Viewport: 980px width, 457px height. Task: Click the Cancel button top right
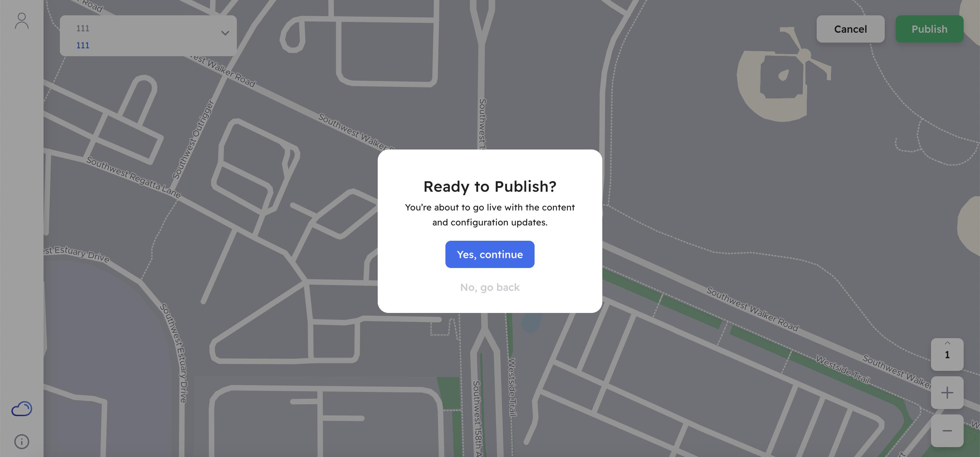point(851,29)
